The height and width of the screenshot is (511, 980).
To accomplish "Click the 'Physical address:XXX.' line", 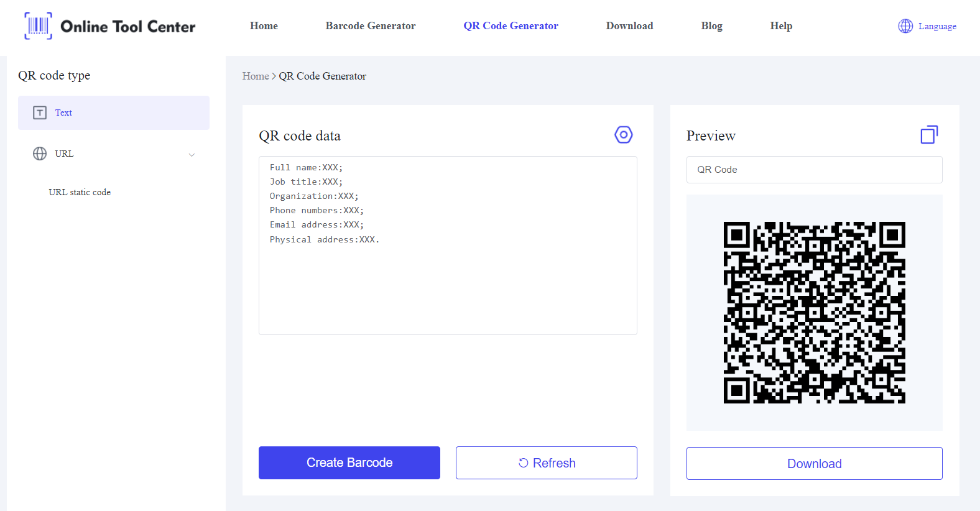I will coord(324,239).
